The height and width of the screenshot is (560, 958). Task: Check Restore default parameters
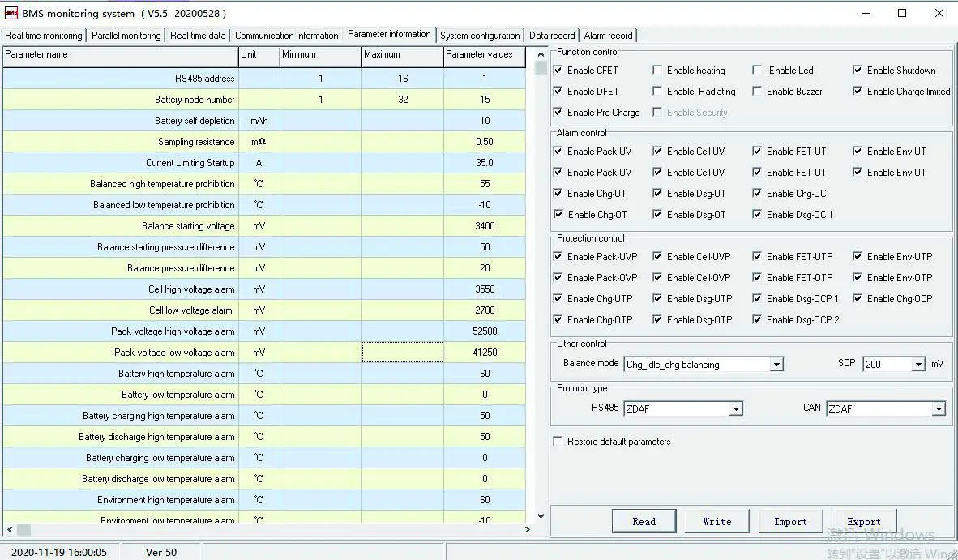[x=557, y=441]
